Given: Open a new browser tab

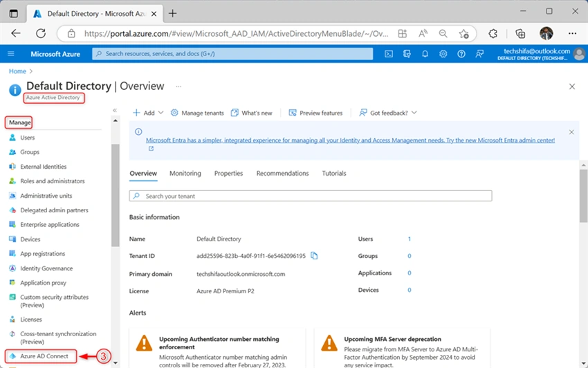Looking at the screenshot, I should click(x=172, y=14).
